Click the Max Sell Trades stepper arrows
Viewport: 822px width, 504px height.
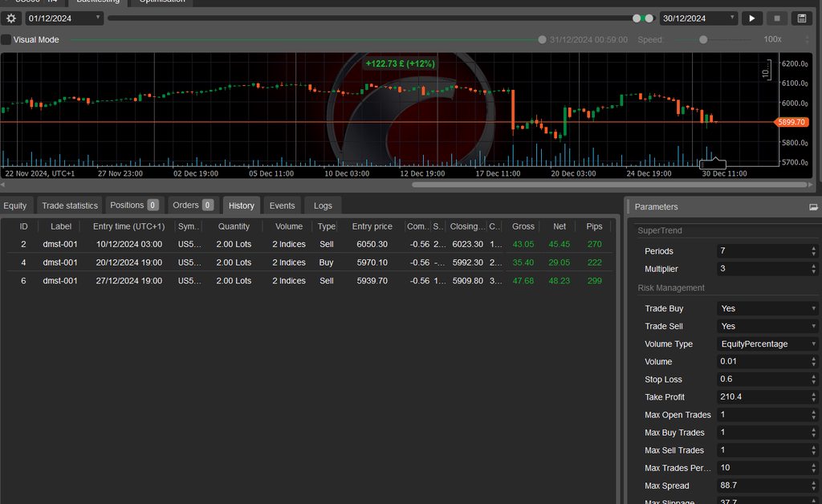point(814,450)
